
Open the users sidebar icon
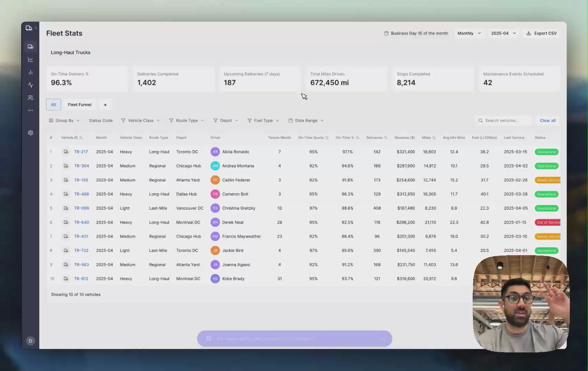[30, 97]
